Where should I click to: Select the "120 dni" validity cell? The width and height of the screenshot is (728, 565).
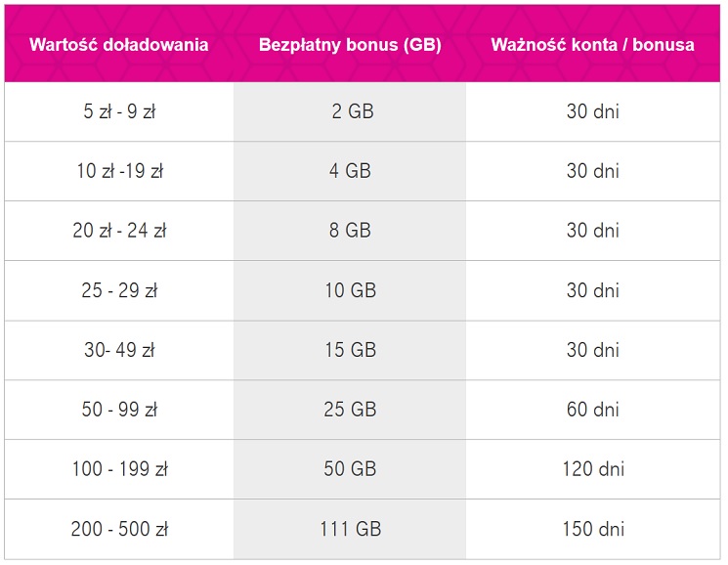(593, 469)
